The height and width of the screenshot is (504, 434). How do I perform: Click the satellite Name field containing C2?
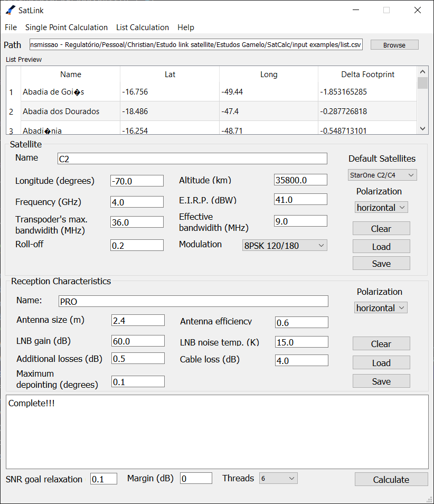(x=192, y=159)
